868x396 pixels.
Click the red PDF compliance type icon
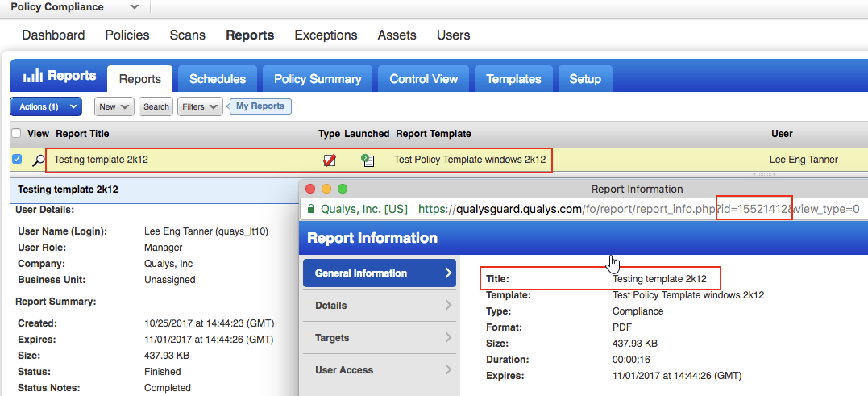click(x=329, y=160)
